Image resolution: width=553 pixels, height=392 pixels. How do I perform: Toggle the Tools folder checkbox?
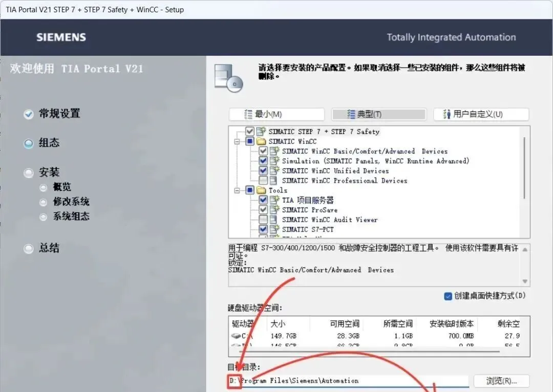[x=250, y=190]
